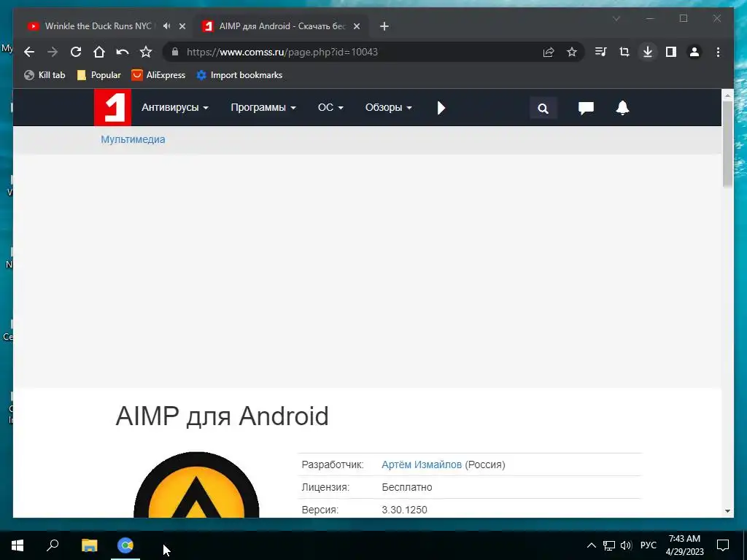This screenshot has width=747, height=560.
Task: Open the volume control in system tray
Action: [x=626, y=545]
